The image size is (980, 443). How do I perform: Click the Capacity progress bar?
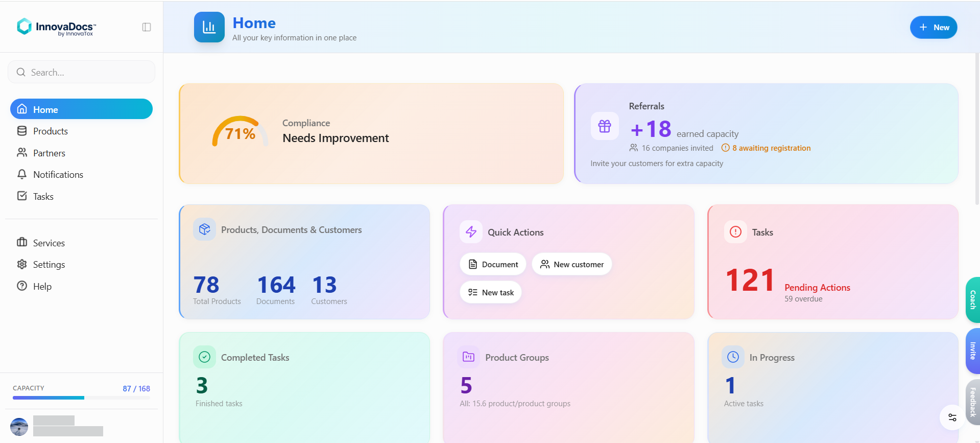click(81, 398)
